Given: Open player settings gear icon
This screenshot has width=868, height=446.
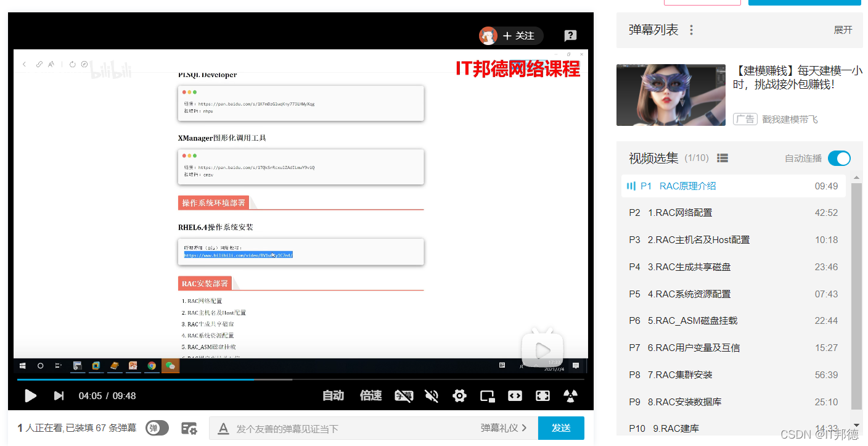Looking at the screenshot, I should tap(459, 395).
